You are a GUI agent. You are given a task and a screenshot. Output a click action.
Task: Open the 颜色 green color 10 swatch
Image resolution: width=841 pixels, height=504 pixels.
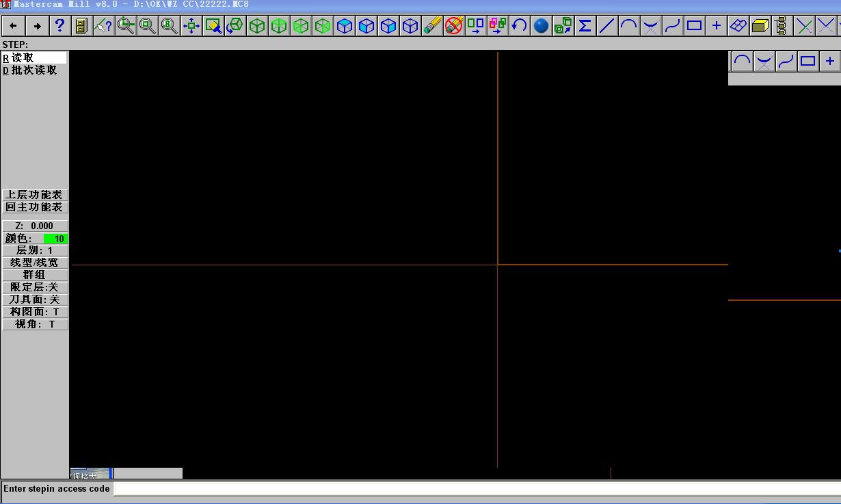click(x=55, y=239)
